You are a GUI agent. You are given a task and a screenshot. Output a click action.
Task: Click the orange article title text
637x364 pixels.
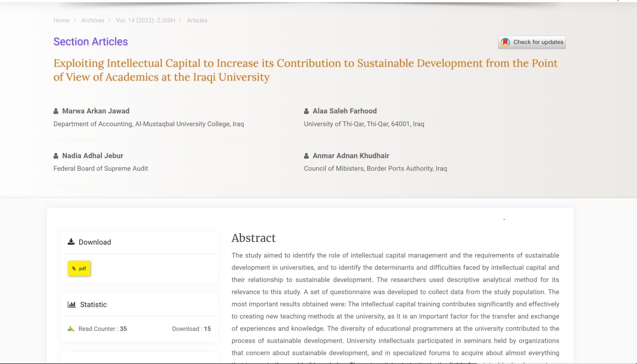(306, 70)
